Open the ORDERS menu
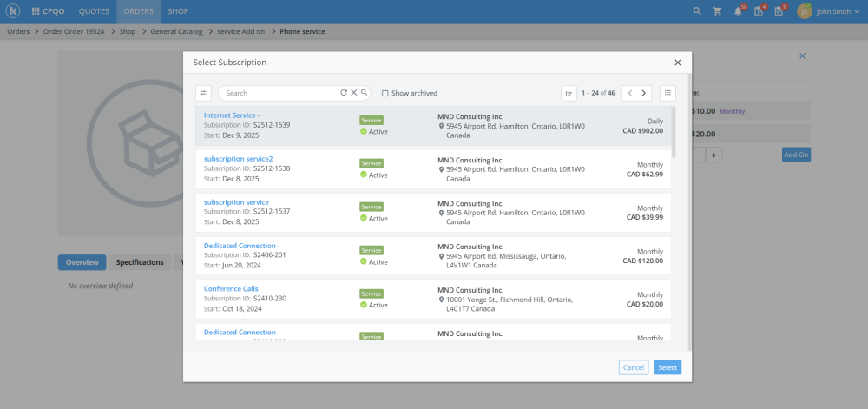 [138, 11]
